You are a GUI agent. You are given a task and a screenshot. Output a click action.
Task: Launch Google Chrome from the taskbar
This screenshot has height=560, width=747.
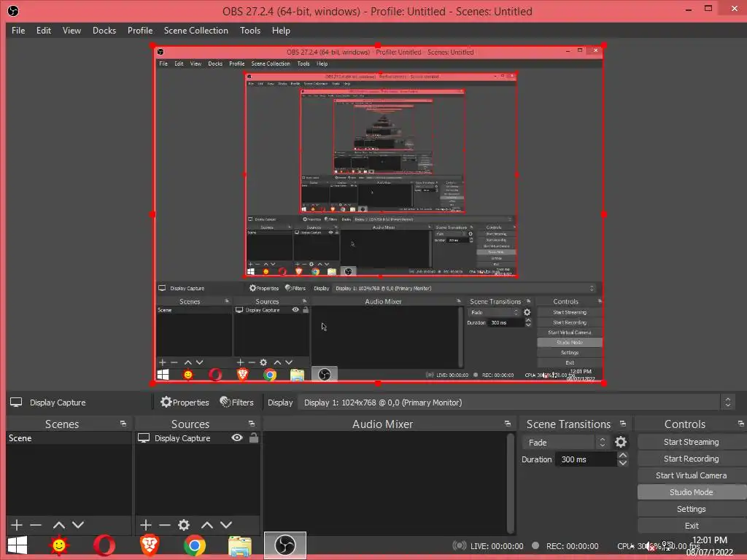point(194,545)
